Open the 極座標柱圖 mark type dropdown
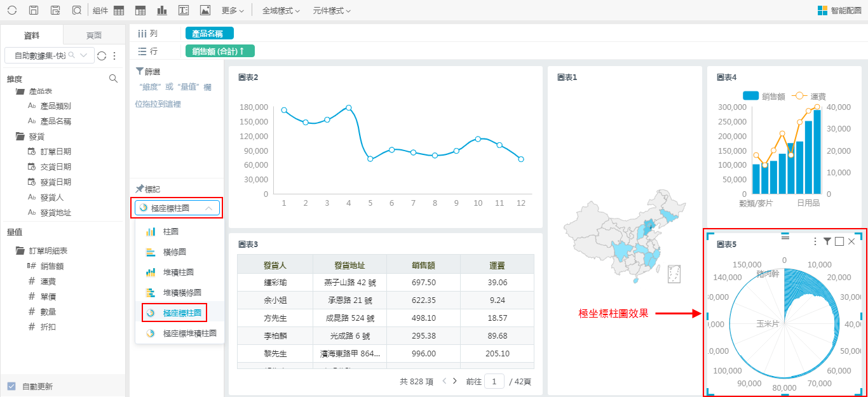The image size is (868, 397). coord(177,208)
